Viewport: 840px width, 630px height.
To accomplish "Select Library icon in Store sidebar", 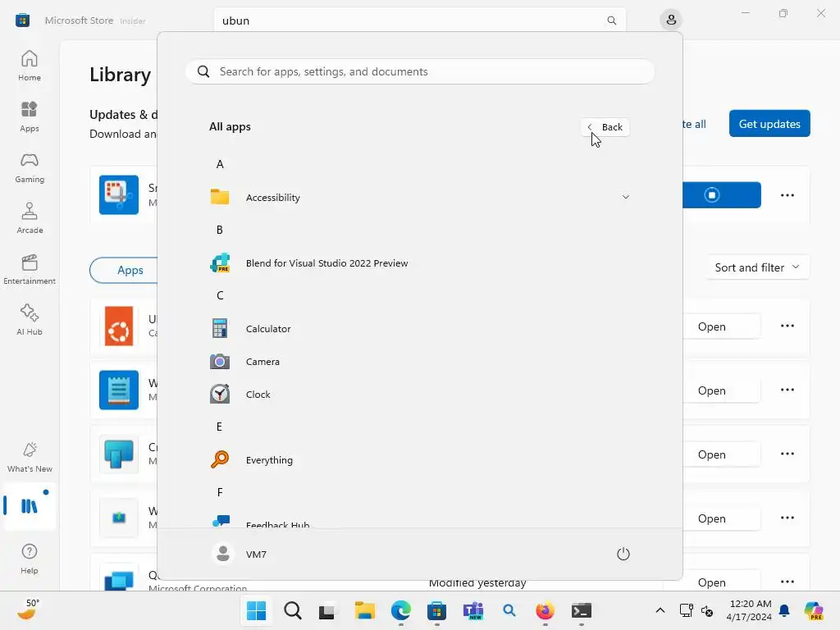I will tap(30, 505).
